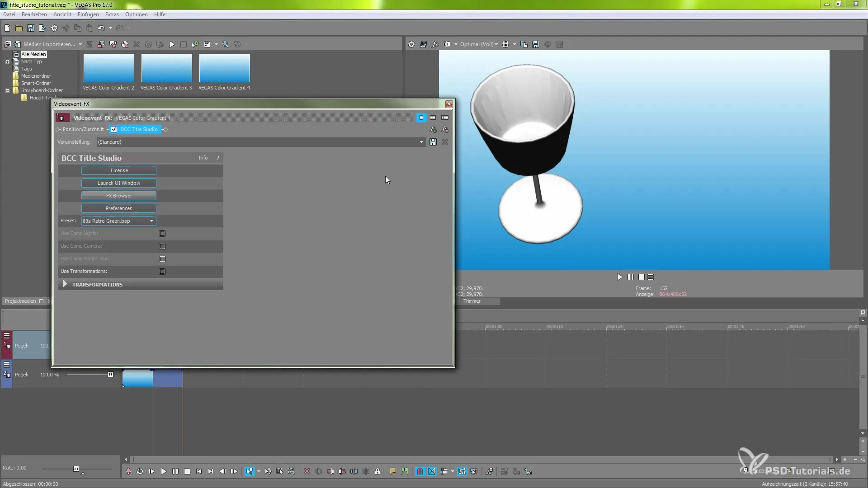Save snapshot to file icon in the preview
Image resolution: width=868 pixels, height=488 pixels.
[x=536, y=44]
